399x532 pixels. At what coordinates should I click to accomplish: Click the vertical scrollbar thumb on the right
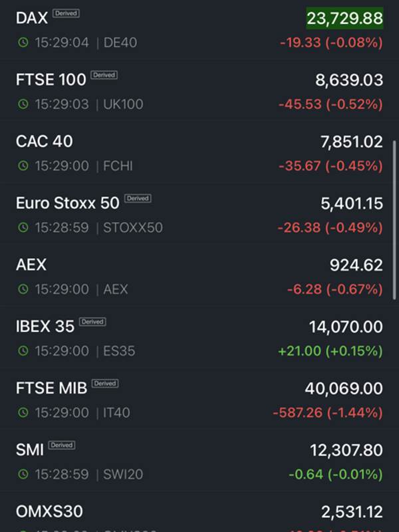(x=394, y=220)
